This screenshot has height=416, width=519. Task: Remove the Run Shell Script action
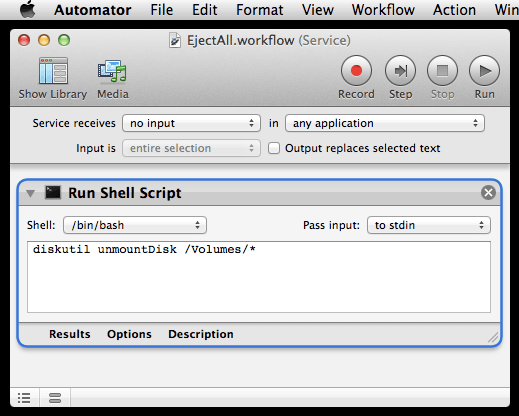tap(488, 193)
